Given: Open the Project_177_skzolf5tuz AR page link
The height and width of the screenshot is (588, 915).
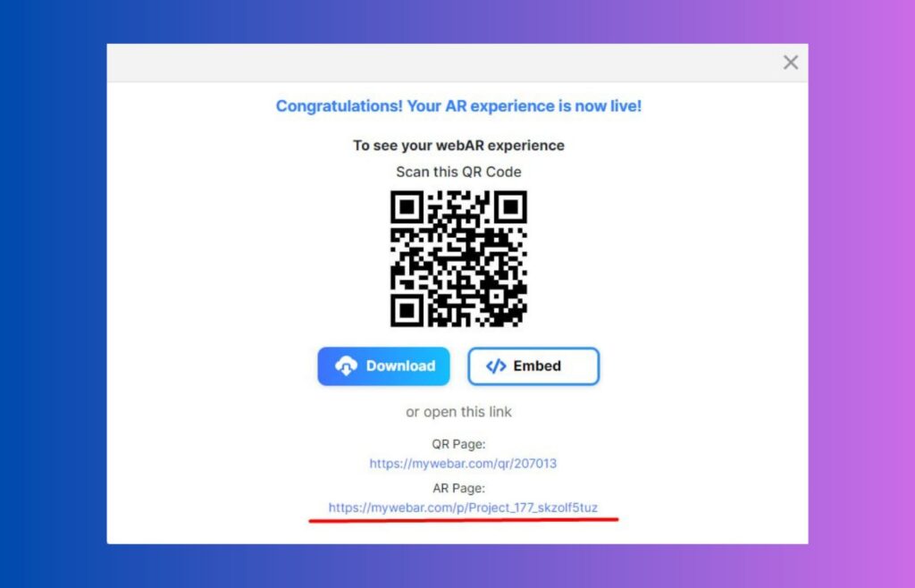Looking at the screenshot, I should click(x=463, y=508).
